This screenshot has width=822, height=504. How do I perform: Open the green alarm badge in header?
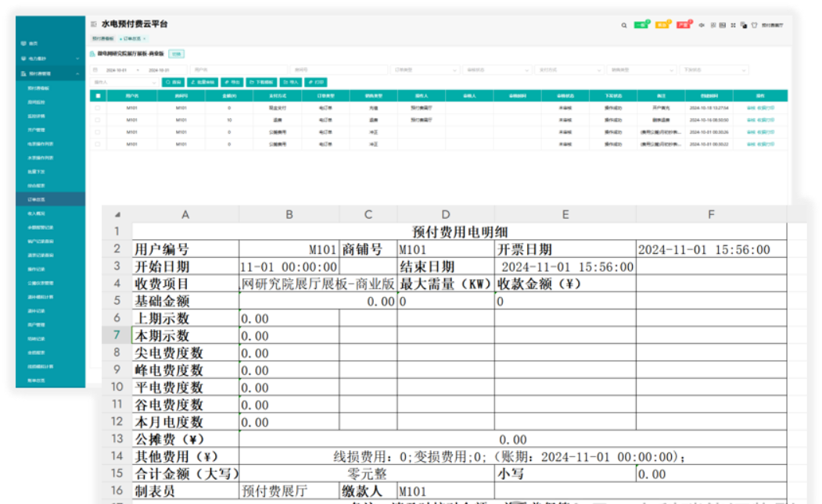[x=641, y=25]
